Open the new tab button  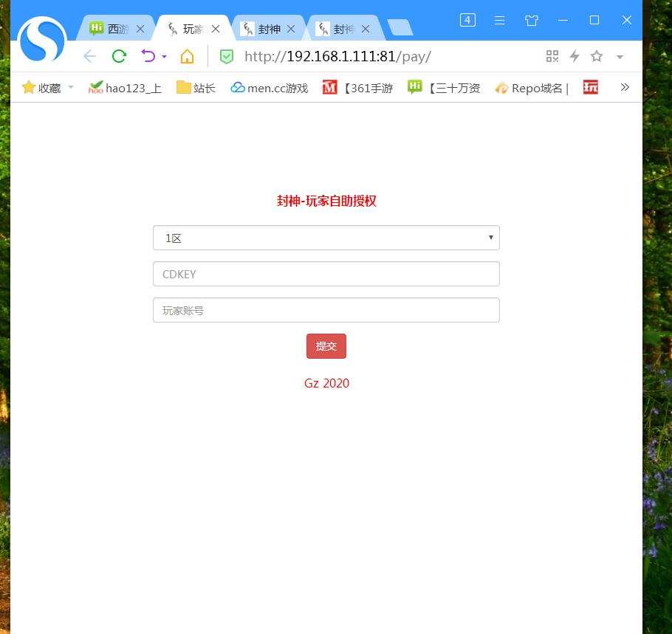(x=400, y=28)
